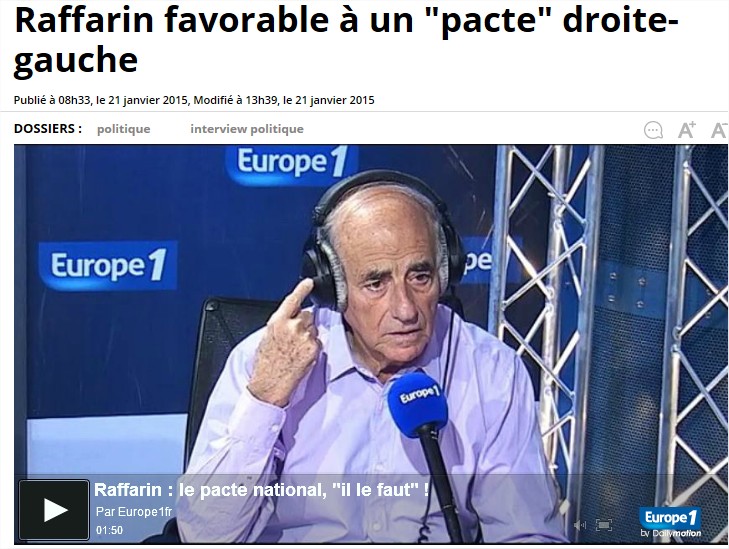Viewport: 729px width, 549px height.
Task: Click the "Modifié à 13h39" timestamp
Action: 236,100
